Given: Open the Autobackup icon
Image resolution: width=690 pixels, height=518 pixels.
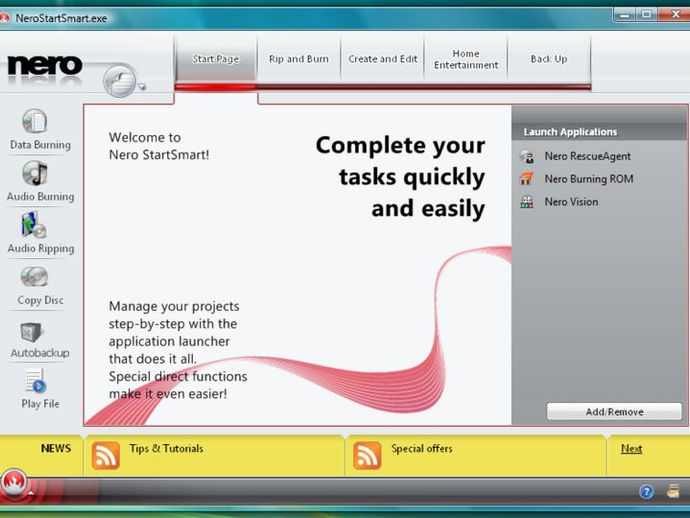Looking at the screenshot, I should tap(31, 332).
